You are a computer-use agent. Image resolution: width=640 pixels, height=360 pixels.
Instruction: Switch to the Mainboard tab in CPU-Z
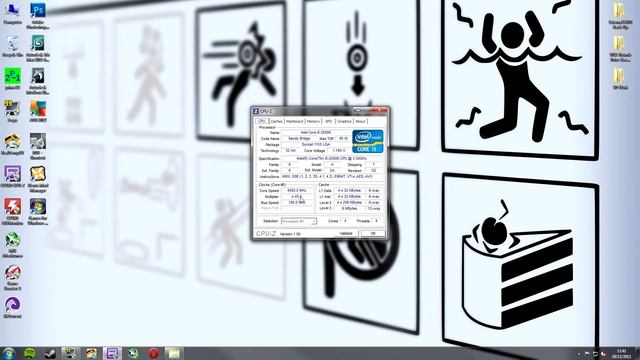(294, 121)
